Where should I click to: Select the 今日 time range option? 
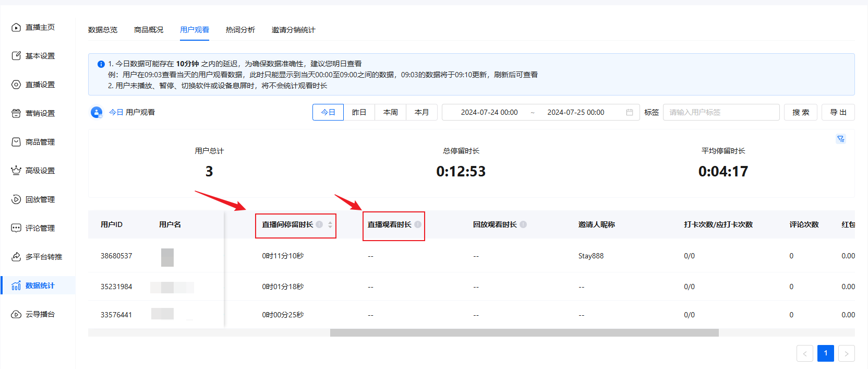tap(328, 112)
